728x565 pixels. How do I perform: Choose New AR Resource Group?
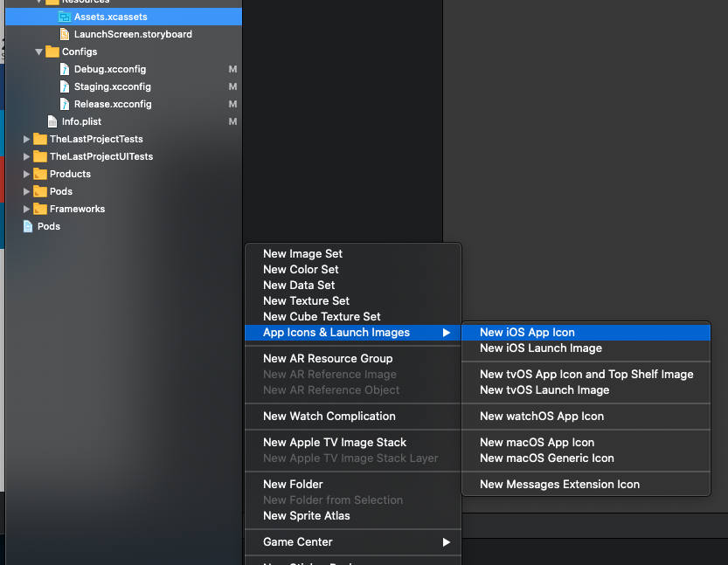coord(353,359)
